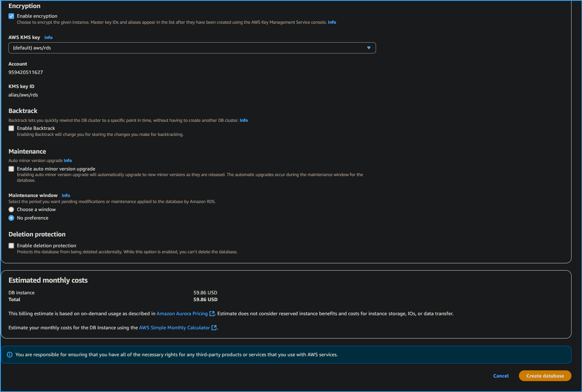Click the dropdown arrow on the KMS key selector
This screenshot has height=392, width=582.
pos(368,47)
